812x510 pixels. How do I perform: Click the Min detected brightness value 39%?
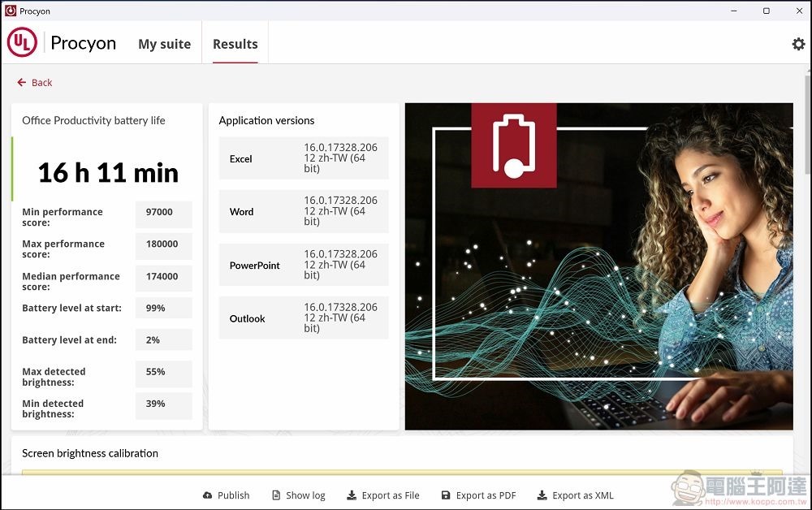[x=164, y=406]
